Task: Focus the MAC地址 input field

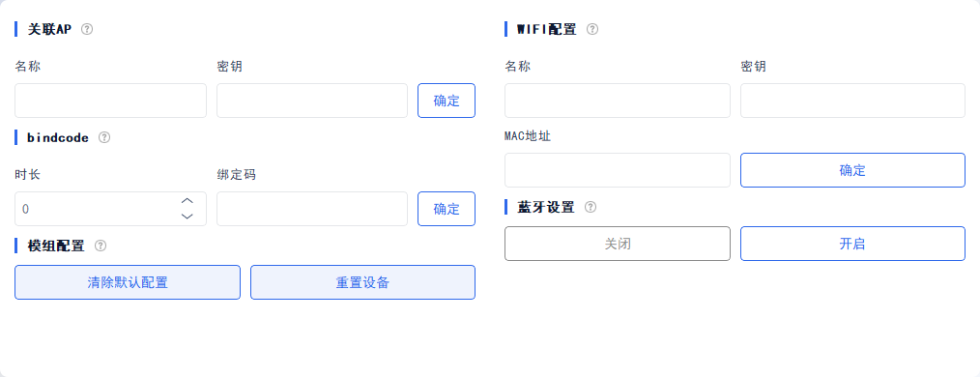Action: pos(618,170)
